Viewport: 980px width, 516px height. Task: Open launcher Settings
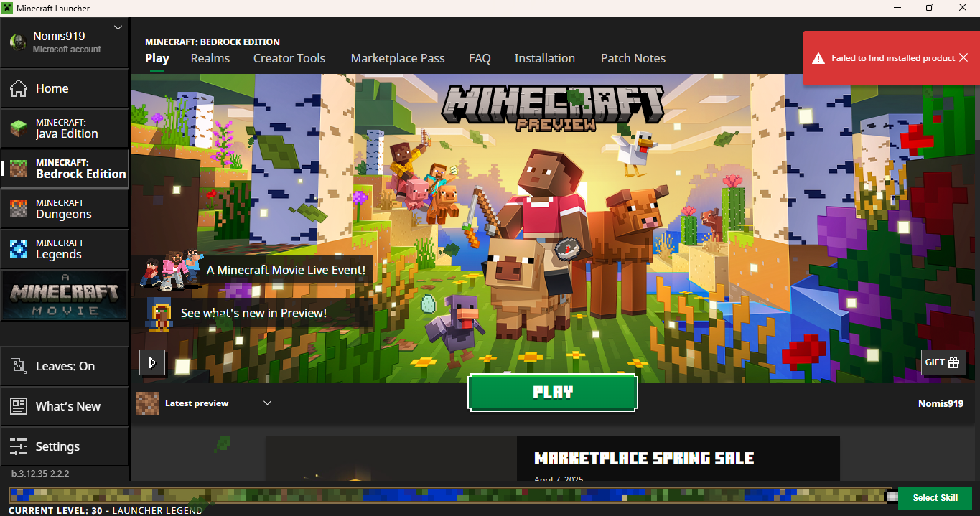tap(65, 446)
